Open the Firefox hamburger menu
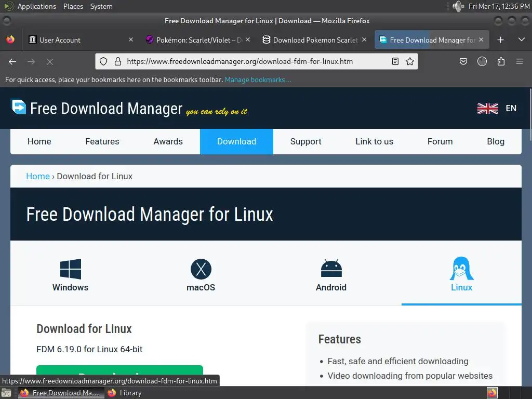This screenshot has width=532, height=399. pos(519,61)
